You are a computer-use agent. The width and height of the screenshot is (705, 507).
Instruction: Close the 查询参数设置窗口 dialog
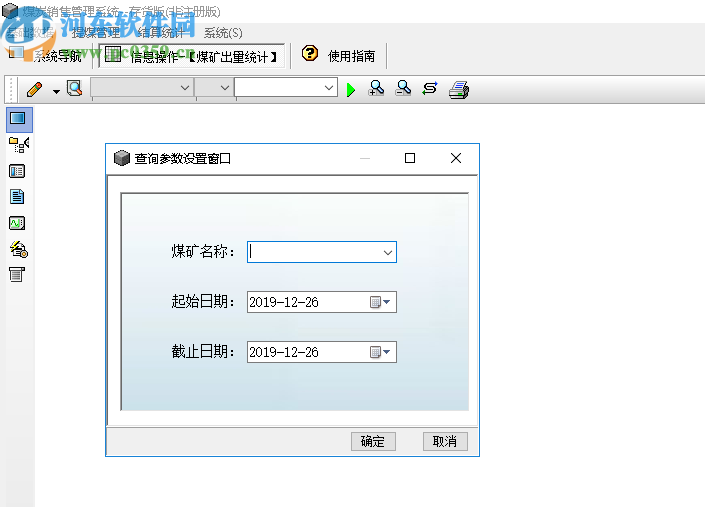456,158
